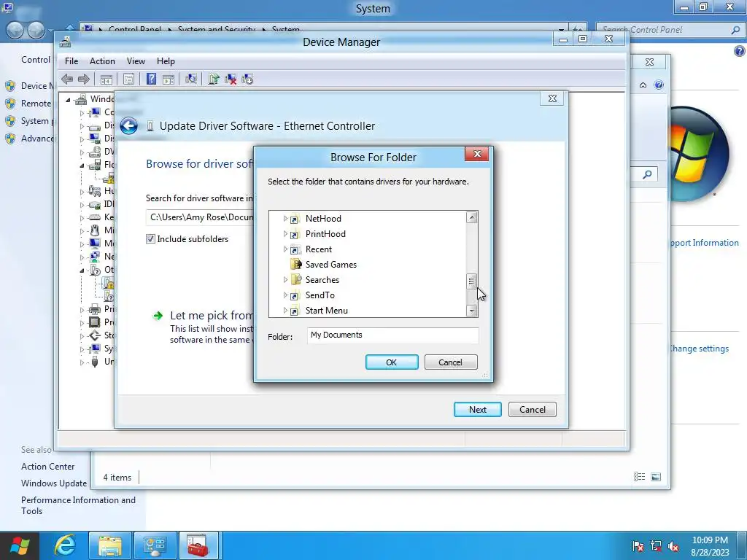Screen dimensions: 747x560
Task: Open the Action Center link
Action: point(47,467)
